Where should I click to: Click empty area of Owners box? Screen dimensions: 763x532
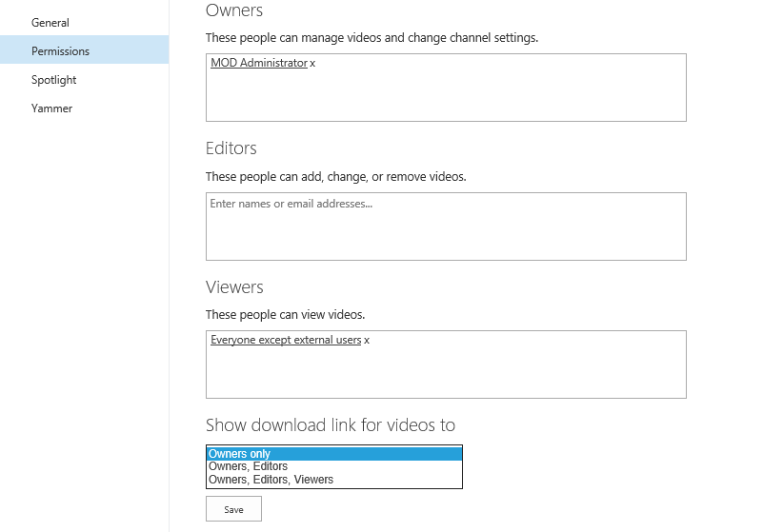[446, 95]
